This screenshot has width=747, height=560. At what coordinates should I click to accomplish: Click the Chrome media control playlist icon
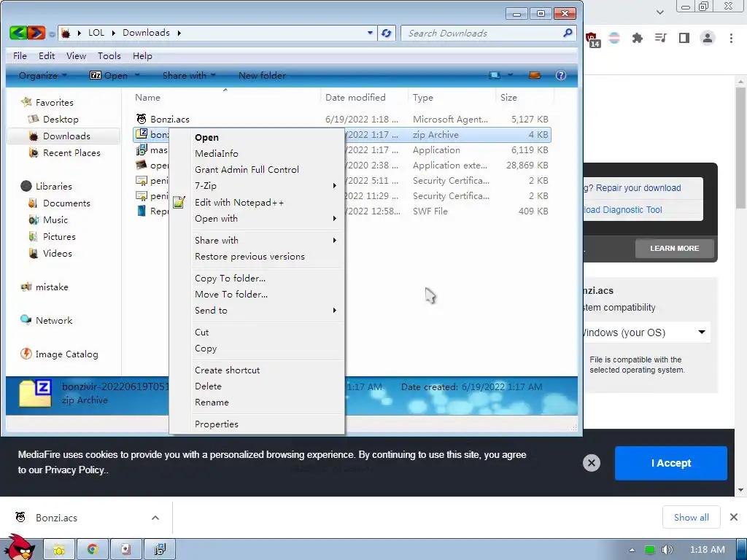[x=661, y=38]
